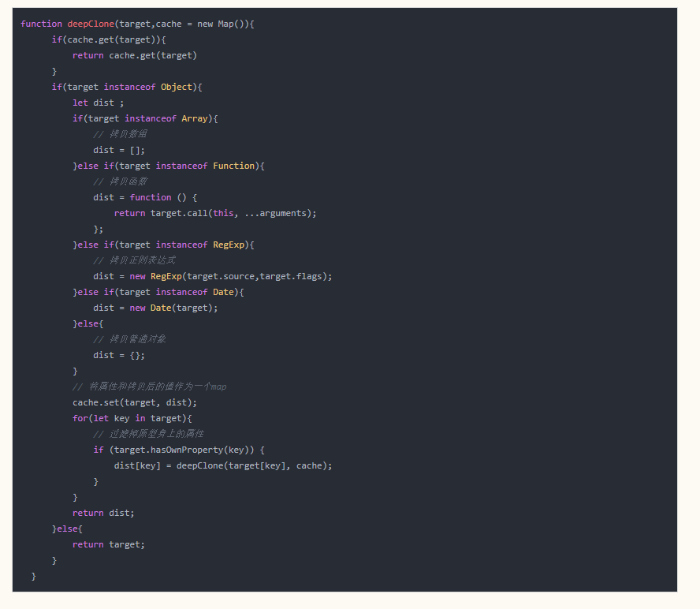This screenshot has height=609, width=700.
Task: Click the 'return cache.get(target)' line
Action: pyautogui.click(x=135, y=55)
